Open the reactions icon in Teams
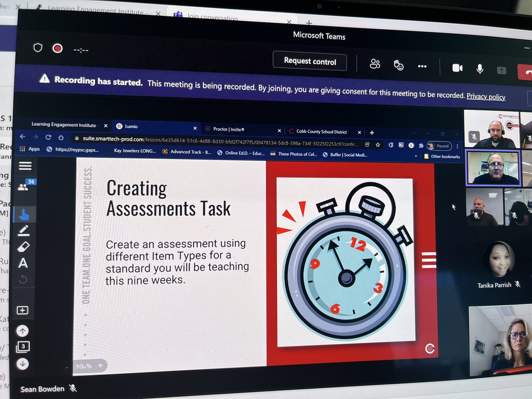The image size is (532, 399). [398, 65]
